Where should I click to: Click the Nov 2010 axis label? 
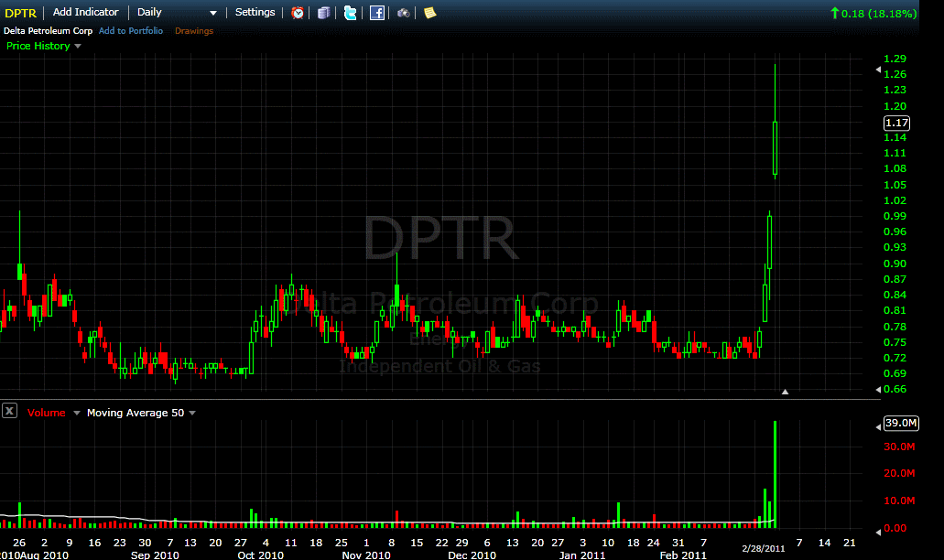366,555
